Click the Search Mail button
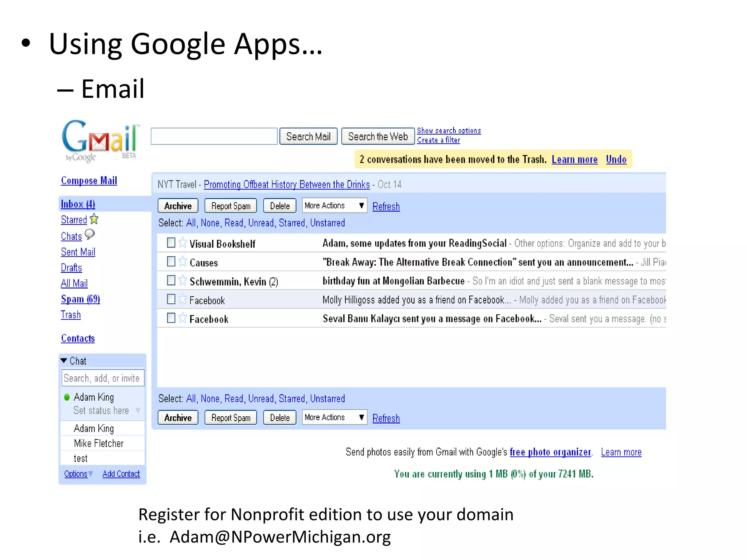This screenshot has width=747, height=560. click(x=308, y=136)
